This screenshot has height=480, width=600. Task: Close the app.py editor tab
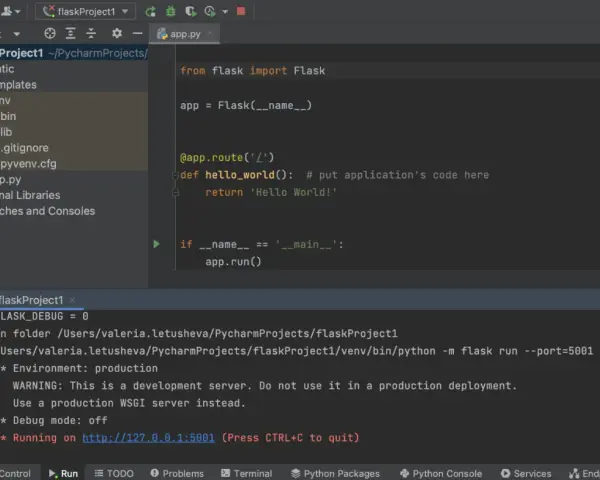210,34
